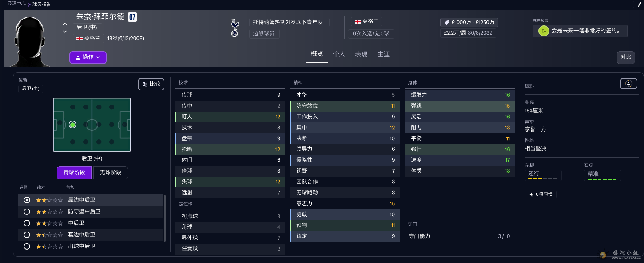Click the price tag value £1000万 - £1250万
Screen dimensions: 644x263
point(469,22)
